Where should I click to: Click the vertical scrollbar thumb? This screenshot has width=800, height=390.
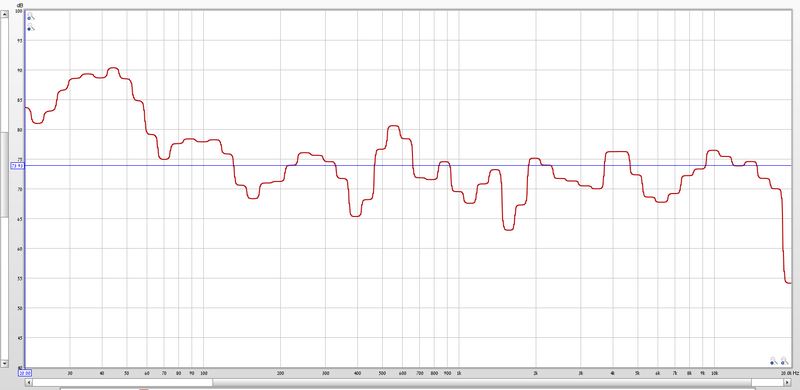[x=4, y=175]
